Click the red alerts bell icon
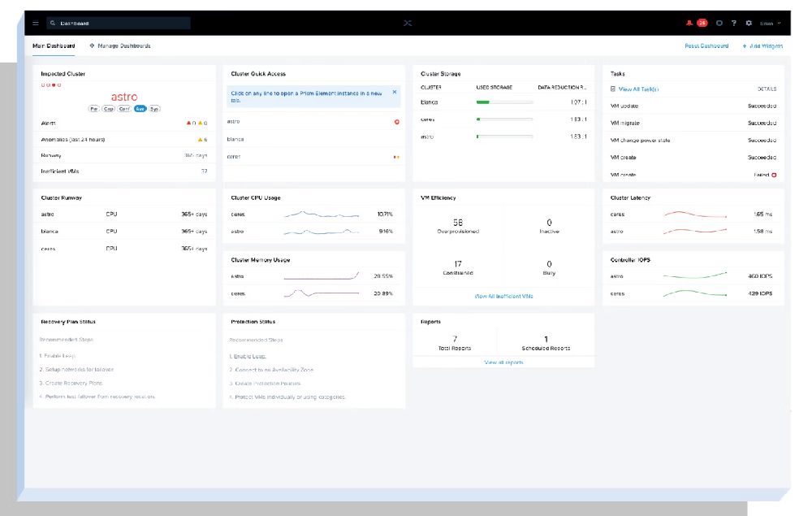This screenshot has width=812, height=516. coord(690,23)
